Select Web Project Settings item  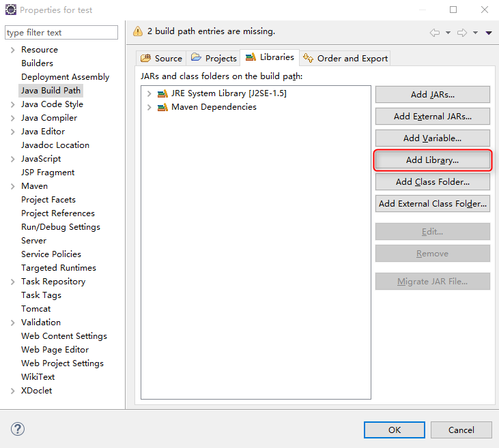coord(62,363)
